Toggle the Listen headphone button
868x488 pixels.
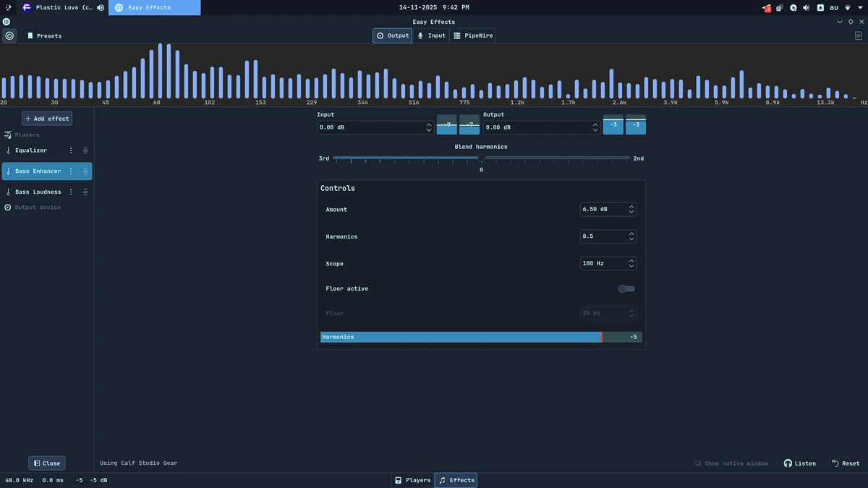click(799, 463)
